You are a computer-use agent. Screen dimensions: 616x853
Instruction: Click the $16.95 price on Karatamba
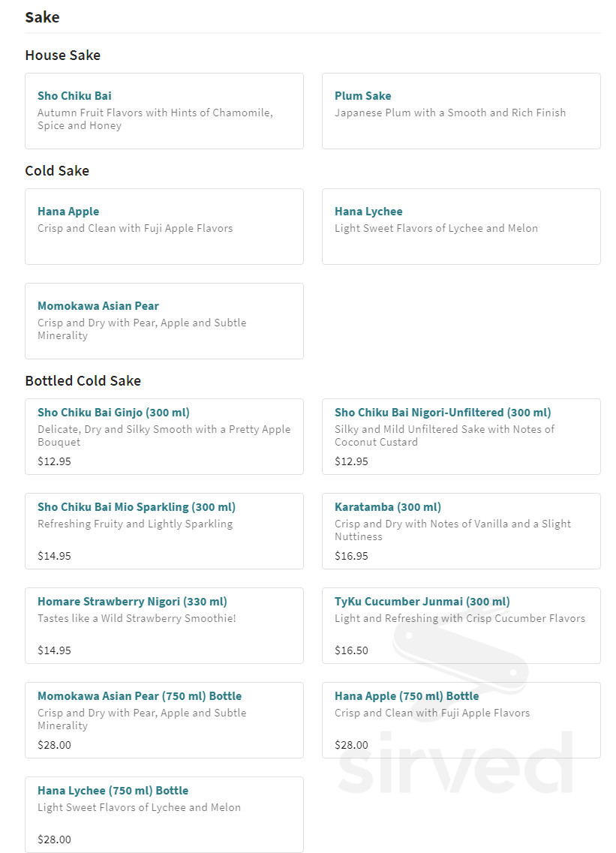pyautogui.click(x=351, y=556)
